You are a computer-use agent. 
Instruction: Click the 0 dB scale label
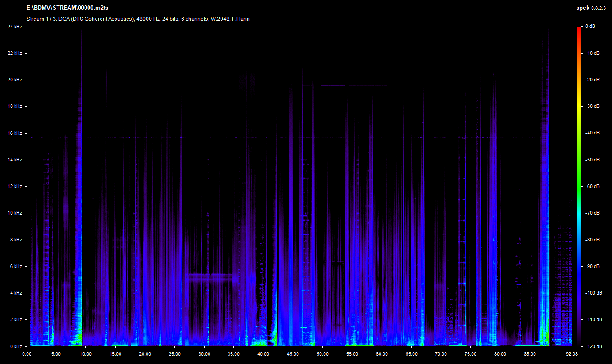tap(590, 27)
